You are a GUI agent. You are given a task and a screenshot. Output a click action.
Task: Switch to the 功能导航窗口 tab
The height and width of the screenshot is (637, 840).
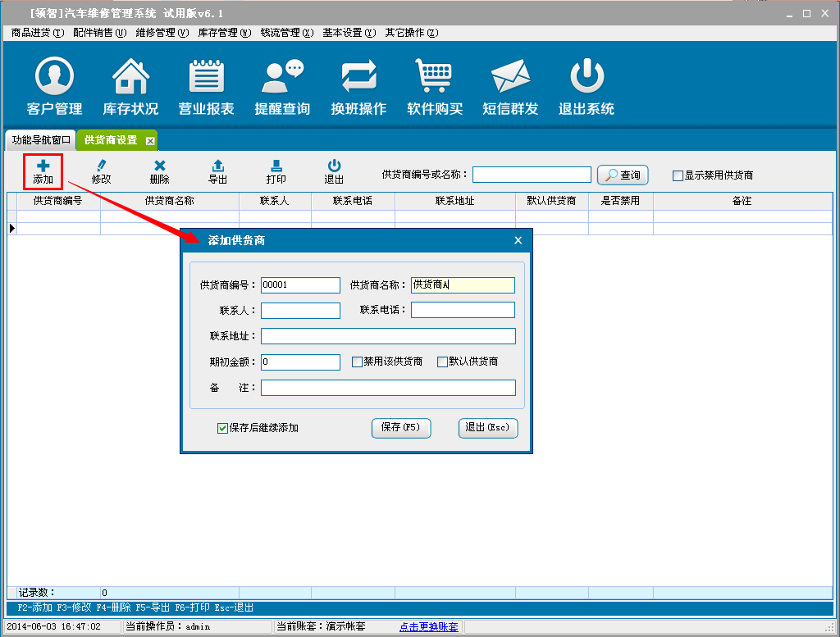(42, 140)
